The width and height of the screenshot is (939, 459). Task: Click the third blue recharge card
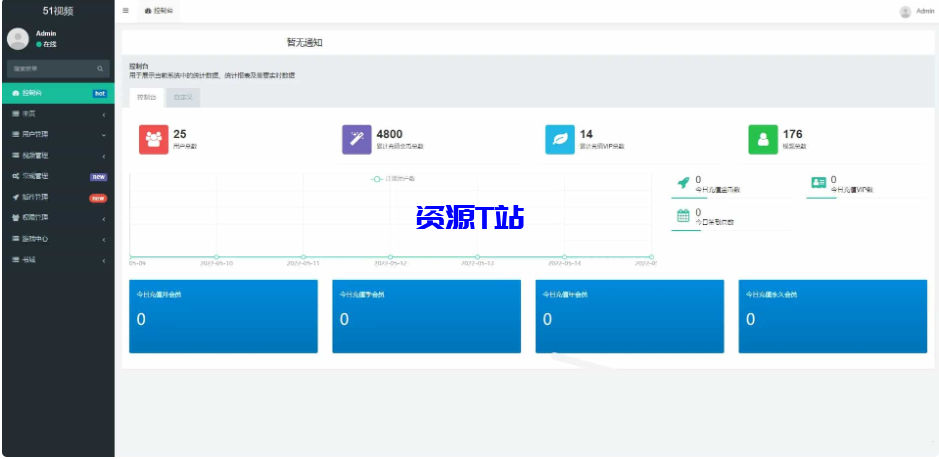tap(629, 316)
